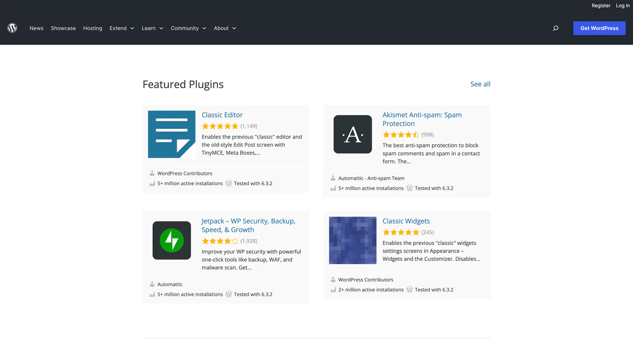Click the Classic Widgets description text
633x364 pixels.
point(431,251)
